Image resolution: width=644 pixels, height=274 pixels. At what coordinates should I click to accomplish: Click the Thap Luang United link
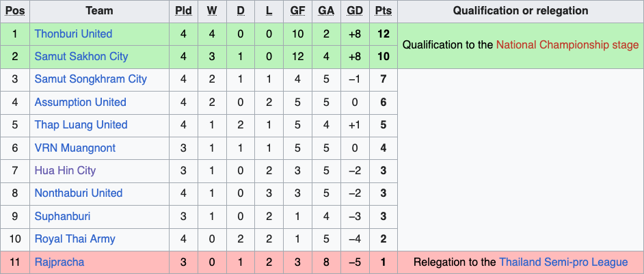(81, 124)
